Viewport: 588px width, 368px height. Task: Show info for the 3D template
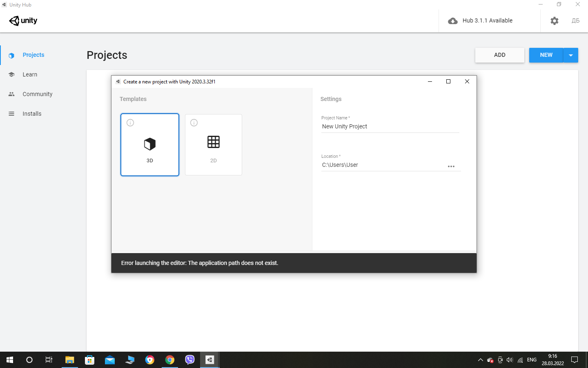pos(130,123)
